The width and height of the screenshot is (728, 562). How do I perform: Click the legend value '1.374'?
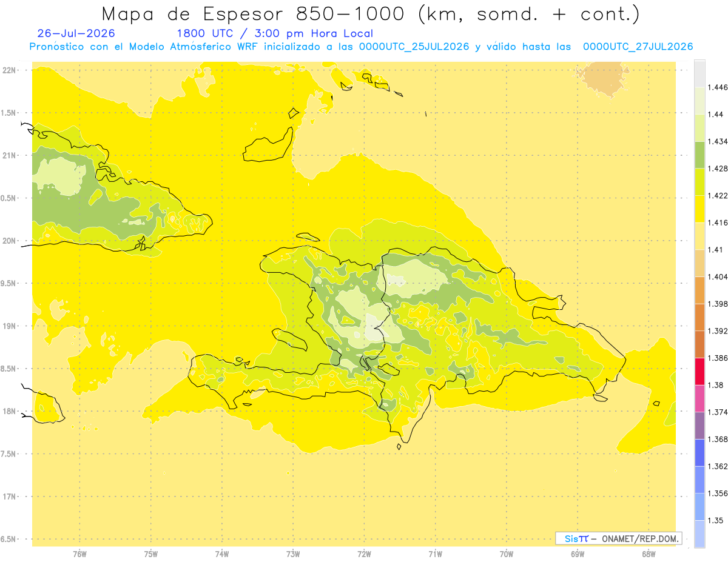(x=719, y=412)
